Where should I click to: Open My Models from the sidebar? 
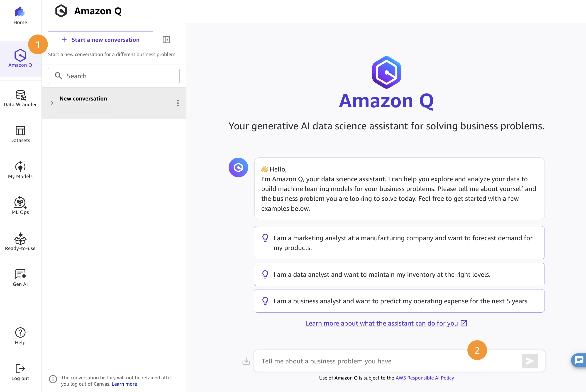point(20,167)
